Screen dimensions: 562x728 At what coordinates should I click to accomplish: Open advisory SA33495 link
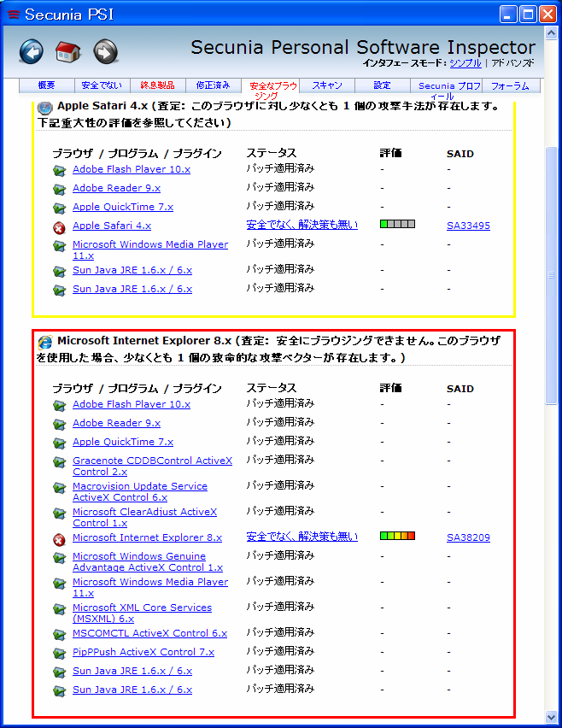tap(468, 226)
